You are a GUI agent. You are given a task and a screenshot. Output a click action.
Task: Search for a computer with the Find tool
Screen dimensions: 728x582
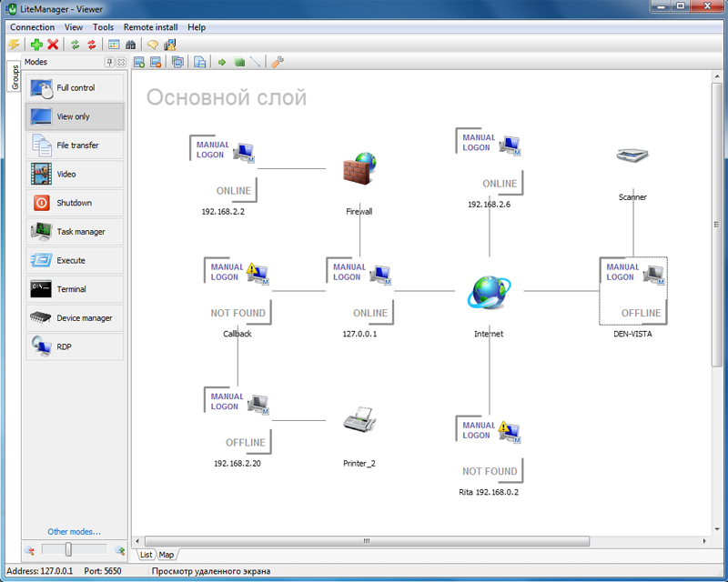click(131, 45)
